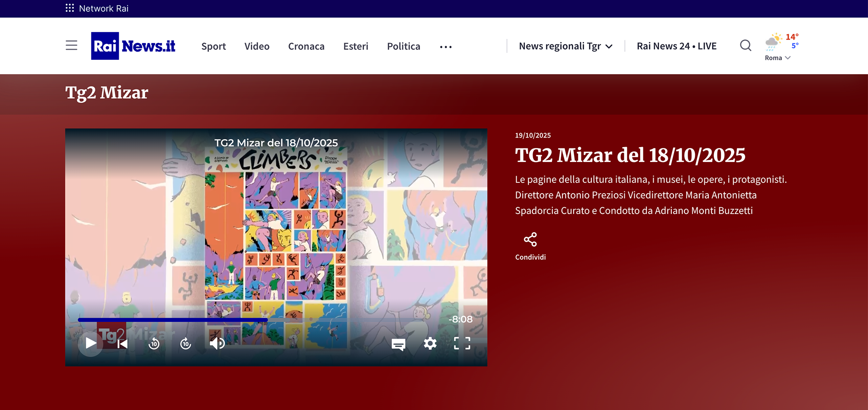Open the Politica section
Screen dimensions: 868x410
click(x=404, y=46)
